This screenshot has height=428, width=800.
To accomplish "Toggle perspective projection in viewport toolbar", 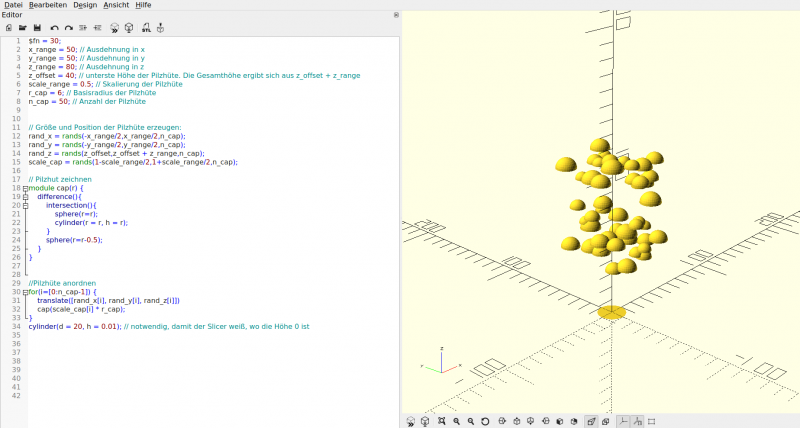I will tap(591, 422).
